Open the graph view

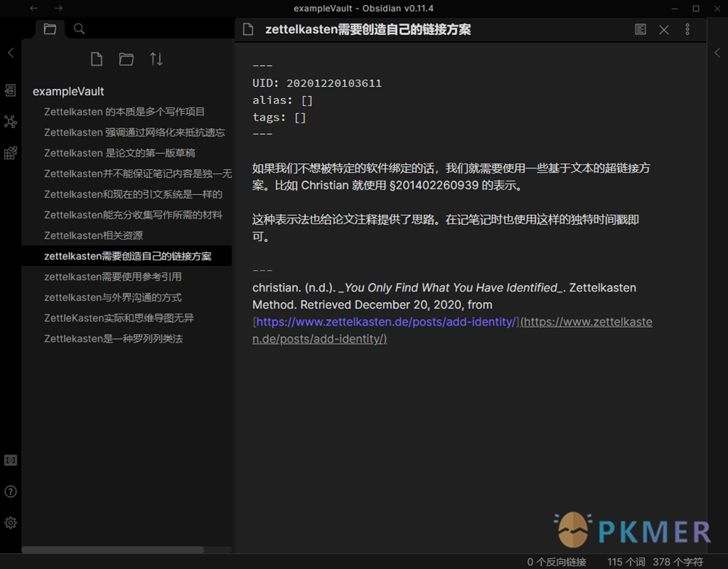click(10, 122)
